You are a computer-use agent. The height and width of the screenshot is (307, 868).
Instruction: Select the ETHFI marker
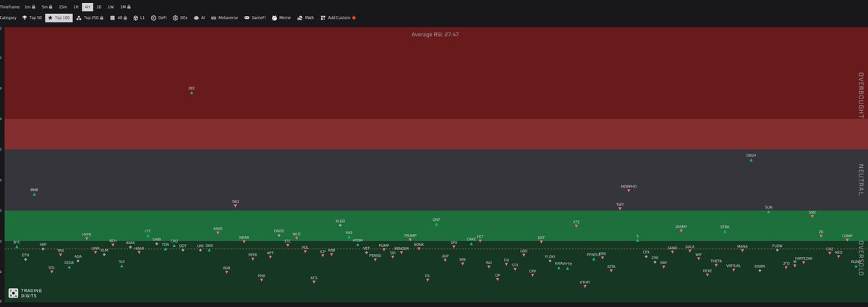tap(584, 287)
